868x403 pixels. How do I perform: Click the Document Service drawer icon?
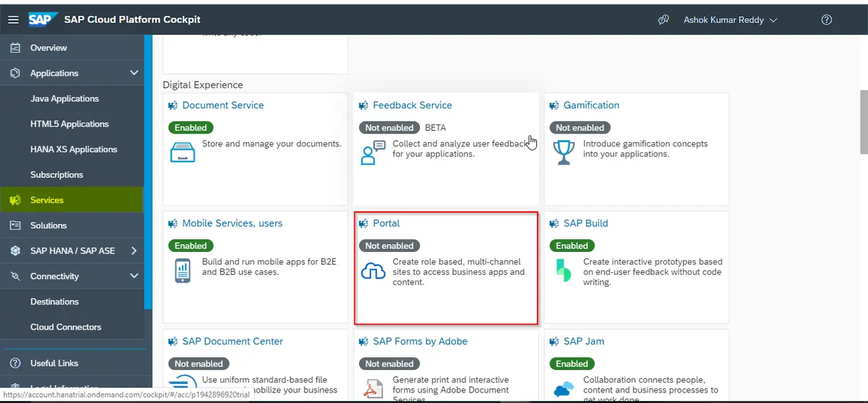(183, 152)
